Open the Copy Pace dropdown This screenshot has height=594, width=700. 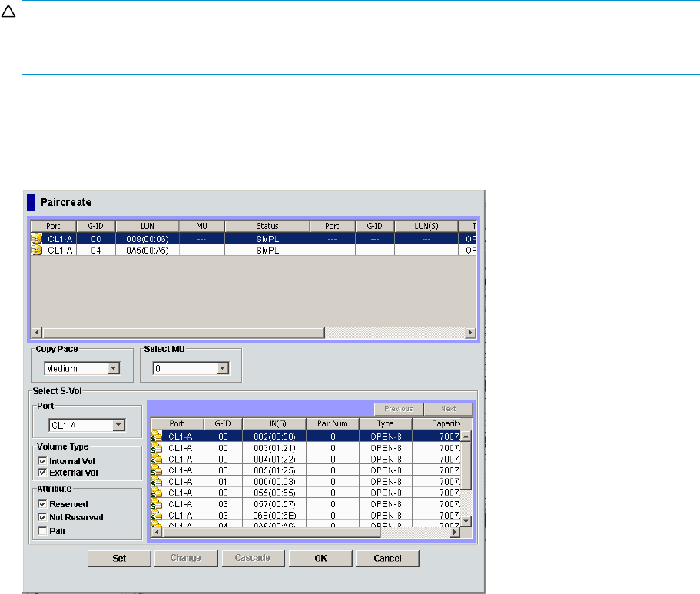(114, 369)
